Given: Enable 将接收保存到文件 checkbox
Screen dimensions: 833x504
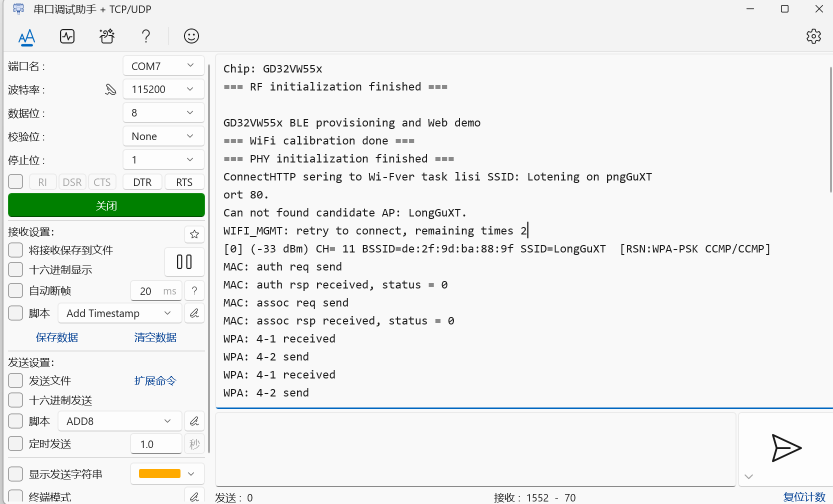Looking at the screenshot, I should pyautogui.click(x=15, y=250).
